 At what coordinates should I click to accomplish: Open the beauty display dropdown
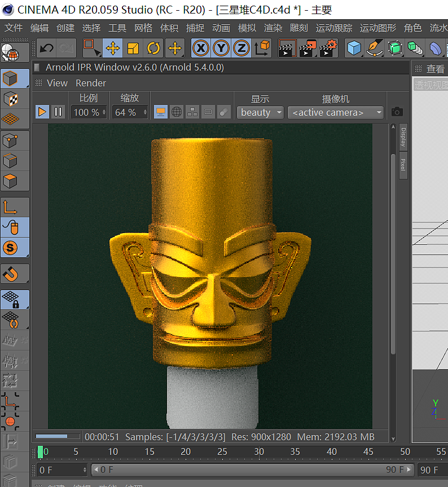(x=260, y=112)
